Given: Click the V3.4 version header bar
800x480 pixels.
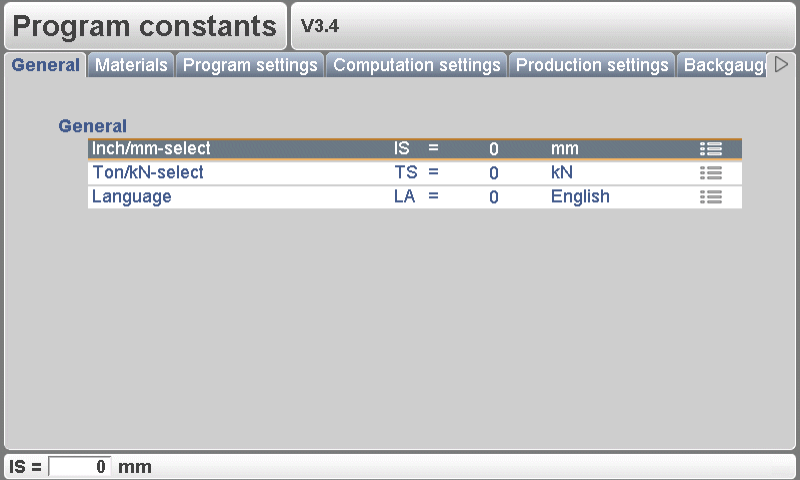Looking at the screenshot, I should pyautogui.click(x=544, y=27).
